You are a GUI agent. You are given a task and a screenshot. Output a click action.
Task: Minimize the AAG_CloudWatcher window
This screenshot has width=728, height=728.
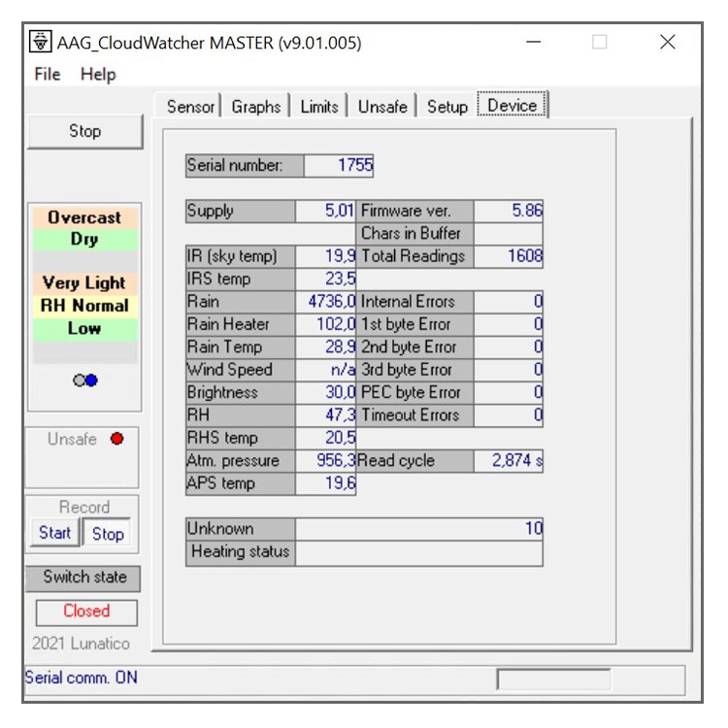pyautogui.click(x=534, y=43)
